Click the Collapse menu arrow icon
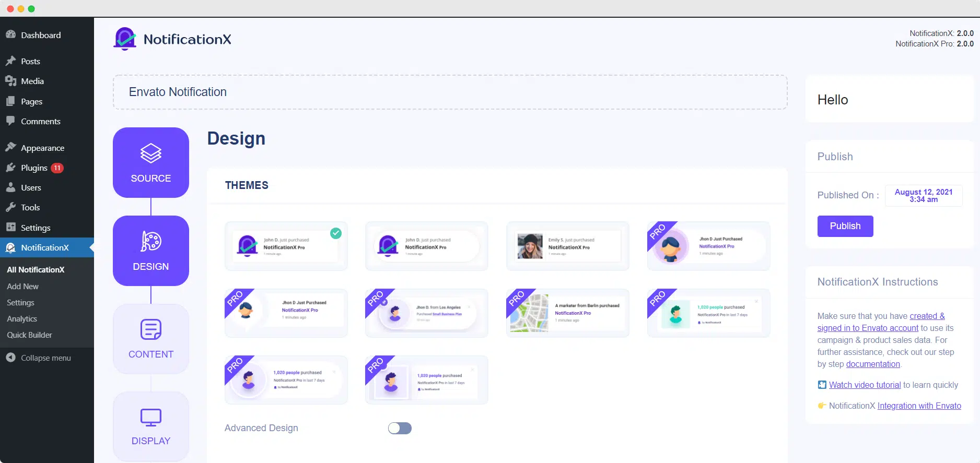Screen dimensions: 980x463 (x=10, y=358)
